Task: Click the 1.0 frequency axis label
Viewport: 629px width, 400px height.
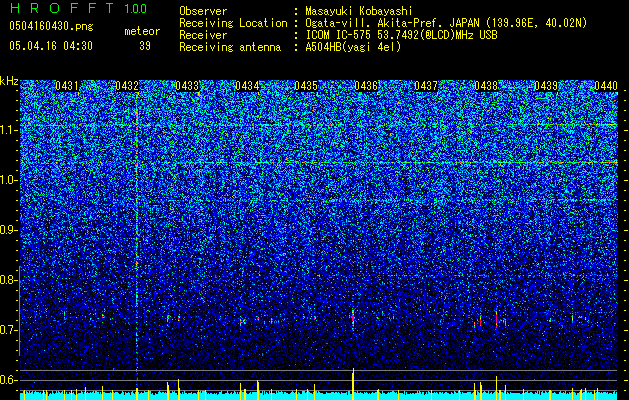Action: (8, 180)
